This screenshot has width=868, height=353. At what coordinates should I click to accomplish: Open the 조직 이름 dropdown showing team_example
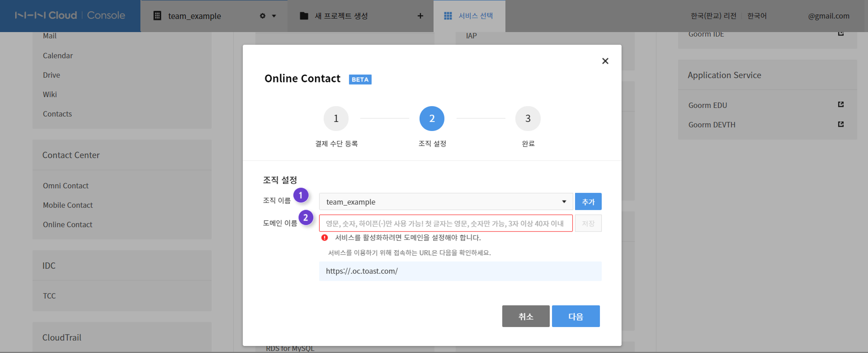click(446, 202)
